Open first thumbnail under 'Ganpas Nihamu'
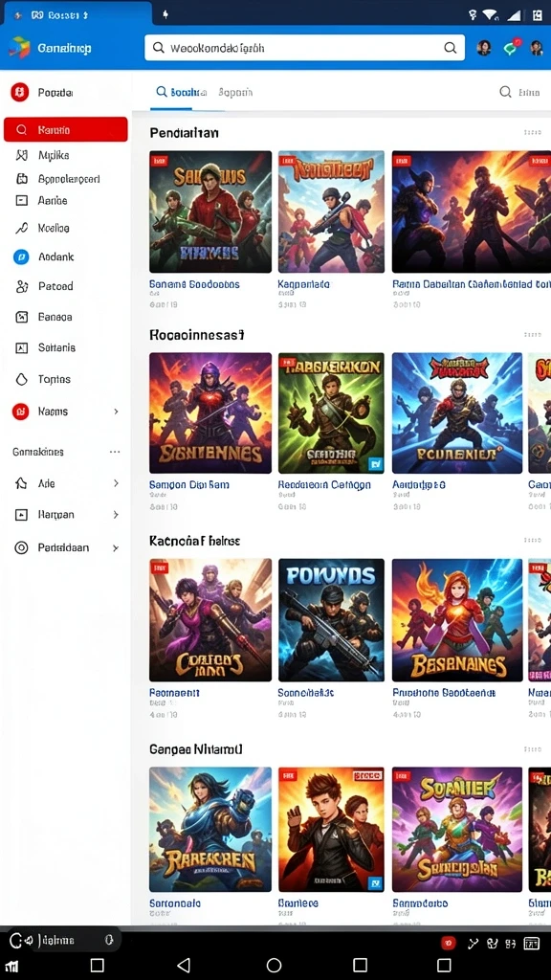The image size is (551, 980). point(210,830)
